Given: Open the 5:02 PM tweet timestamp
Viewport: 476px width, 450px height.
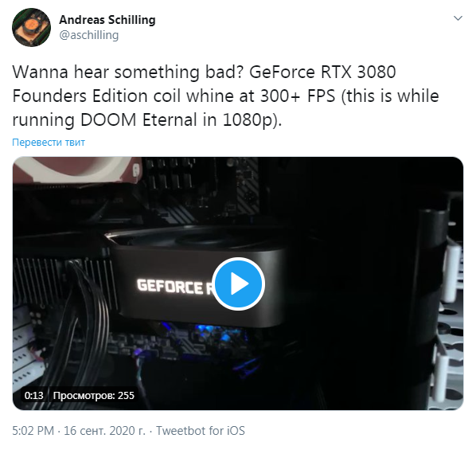Looking at the screenshot, I should [33, 431].
